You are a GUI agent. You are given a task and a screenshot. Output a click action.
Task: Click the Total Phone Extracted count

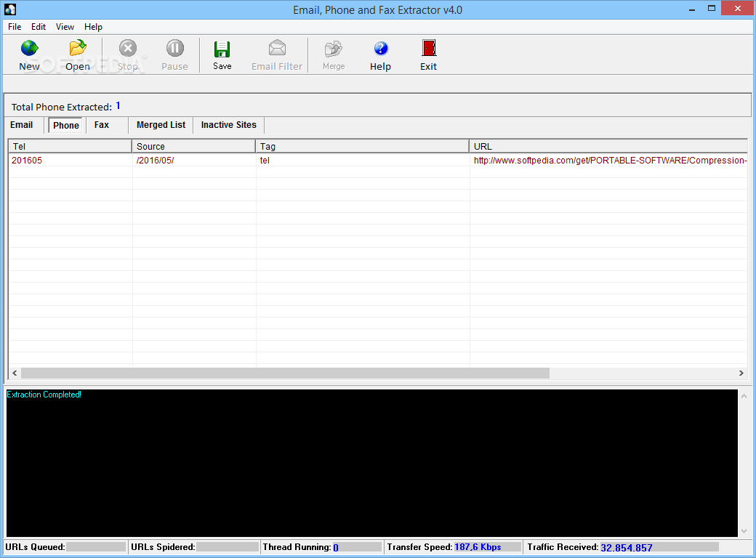click(118, 106)
